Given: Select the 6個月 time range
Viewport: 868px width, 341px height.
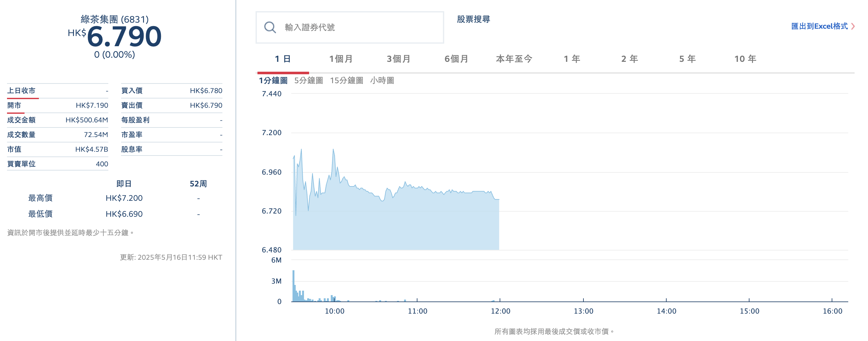Looking at the screenshot, I should pos(457,59).
